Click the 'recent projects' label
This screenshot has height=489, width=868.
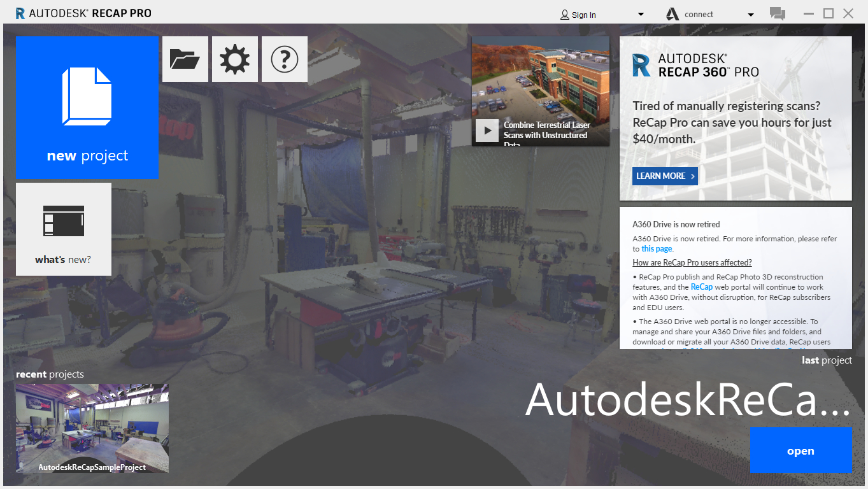tap(50, 374)
